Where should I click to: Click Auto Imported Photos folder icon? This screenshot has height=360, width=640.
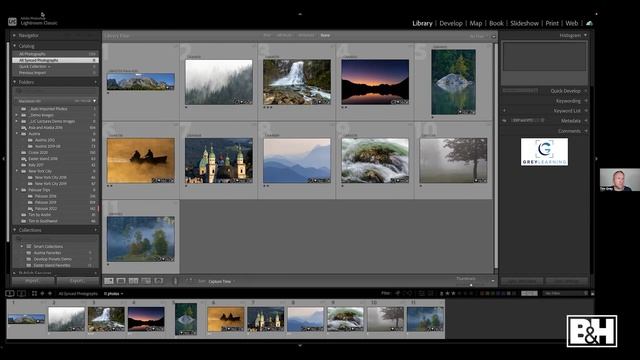(24, 109)
